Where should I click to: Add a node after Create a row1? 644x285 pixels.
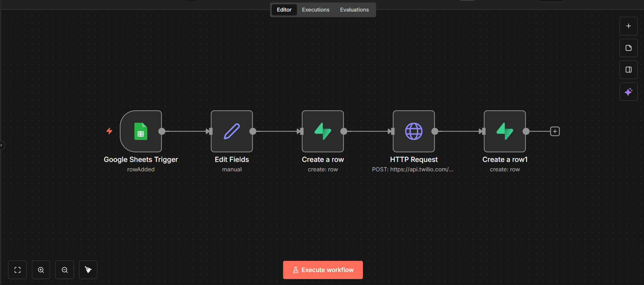point(555,131)
